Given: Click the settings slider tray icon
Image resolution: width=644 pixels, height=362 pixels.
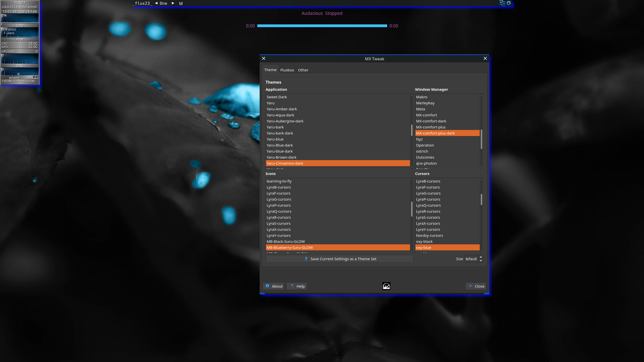Looking at the screenshot, I should 502,3.
